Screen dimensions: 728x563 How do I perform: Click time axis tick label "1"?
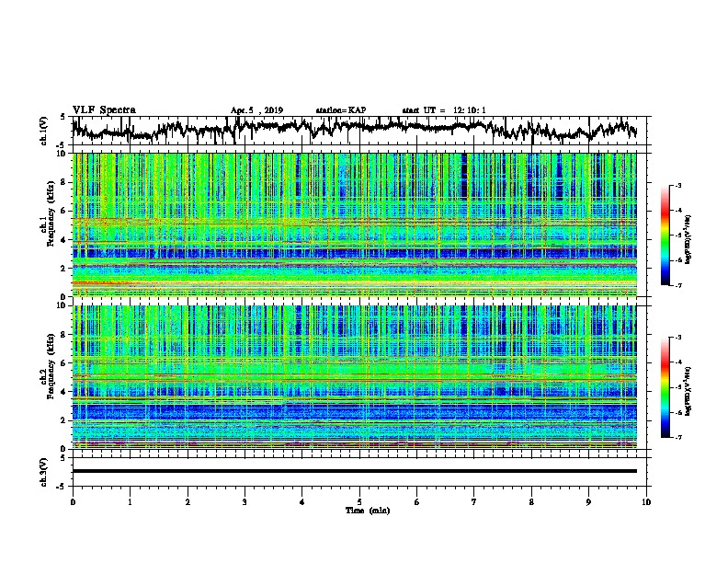[130, 502]
